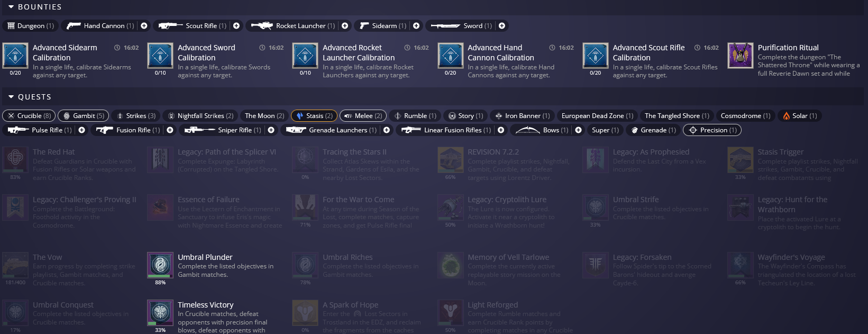Click plus icon next to Bows filter
This screenshot has width=868, height=334.
click(578, 130)
